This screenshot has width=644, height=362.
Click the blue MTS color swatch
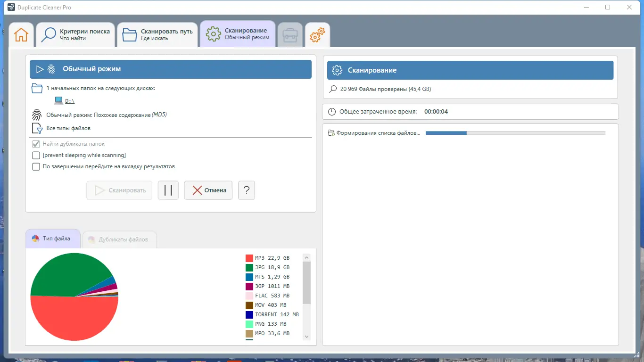point(249,277)
